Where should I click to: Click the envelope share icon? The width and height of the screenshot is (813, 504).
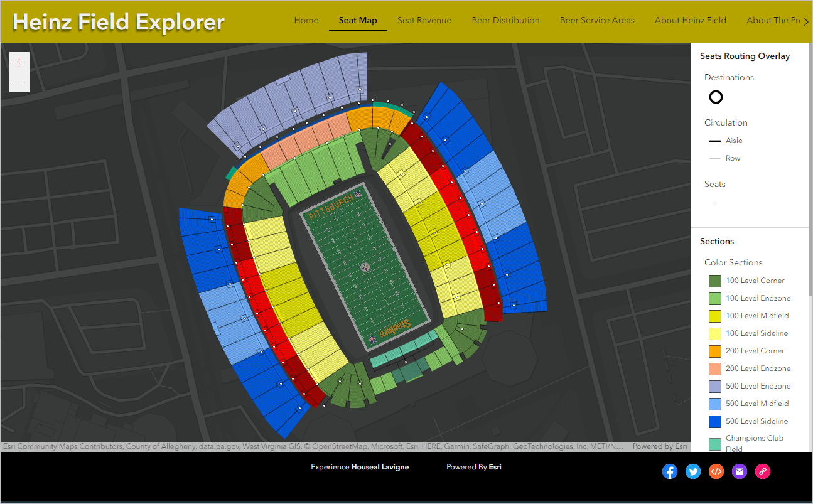click(740, 471)
